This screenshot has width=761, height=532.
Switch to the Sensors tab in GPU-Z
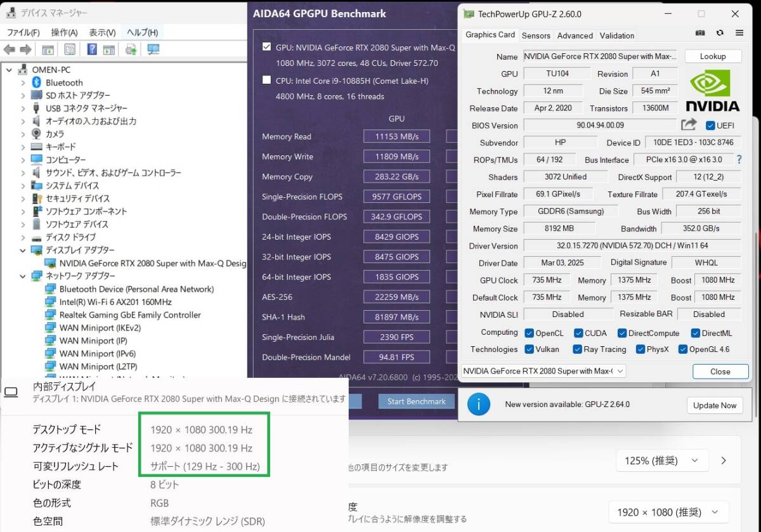point(536,36)
